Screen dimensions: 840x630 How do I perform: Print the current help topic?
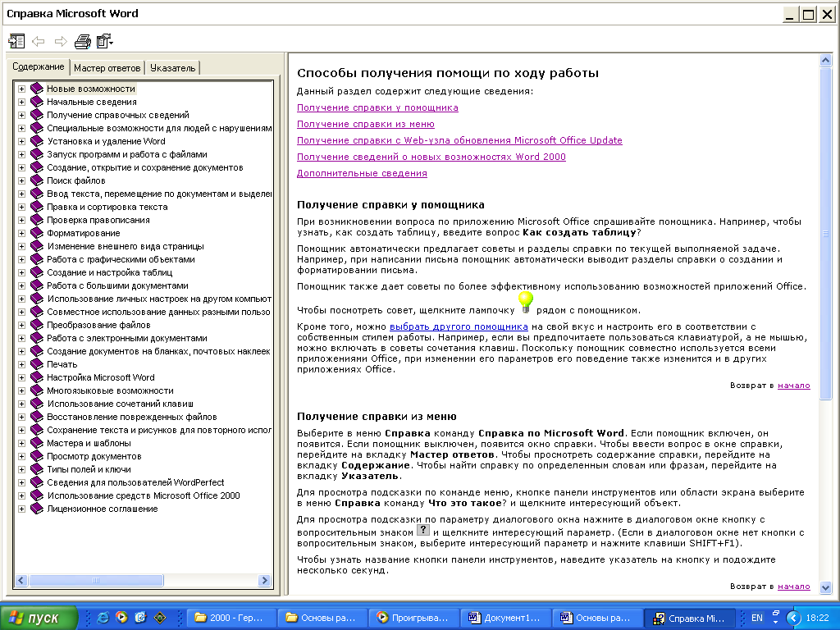[83, 41]
